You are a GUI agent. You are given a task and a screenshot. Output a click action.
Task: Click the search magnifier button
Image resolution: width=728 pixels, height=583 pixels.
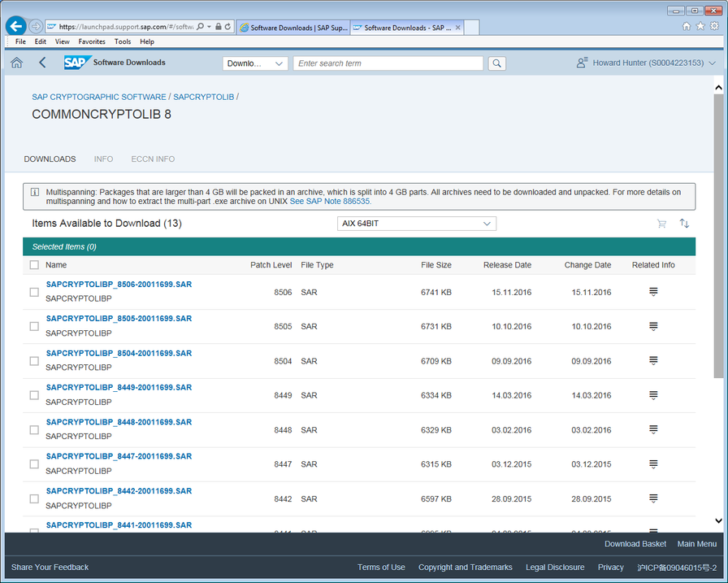(496, 63)
